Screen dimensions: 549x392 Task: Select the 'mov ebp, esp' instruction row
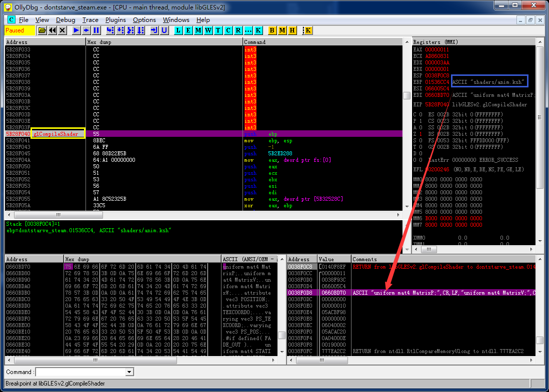[x=204, y=141]
